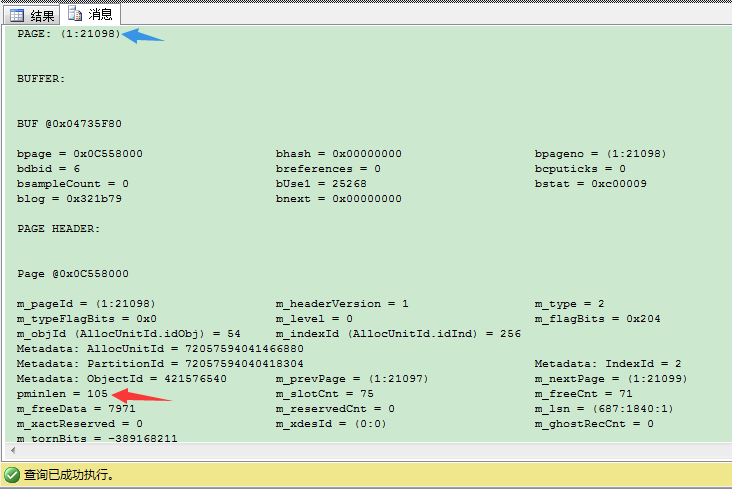This screenshot has height=489, width=732.
Task: Select the 消息 tab
Action: [90, 14]
